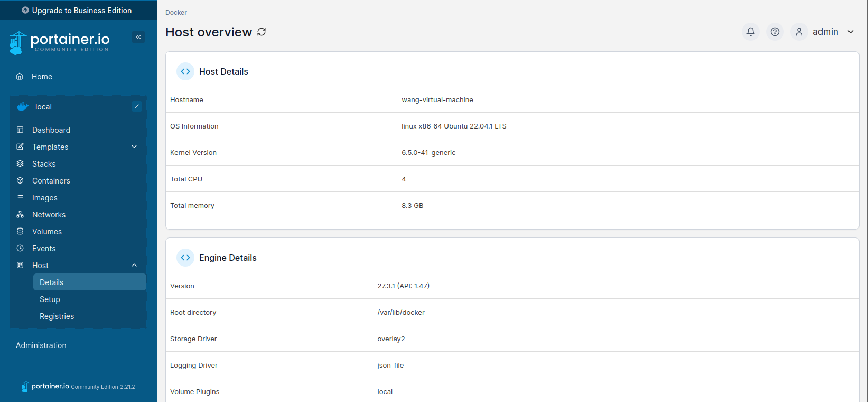The width and height of the screenshot is (868, 402).
Task: Open the Volumes page
Action: pyautogui.click(x=47, y=232)
